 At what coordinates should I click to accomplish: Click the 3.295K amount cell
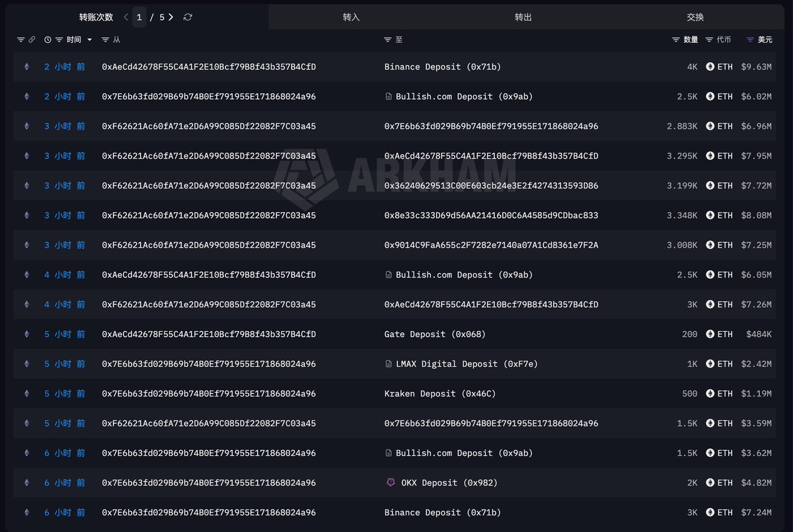682,156
